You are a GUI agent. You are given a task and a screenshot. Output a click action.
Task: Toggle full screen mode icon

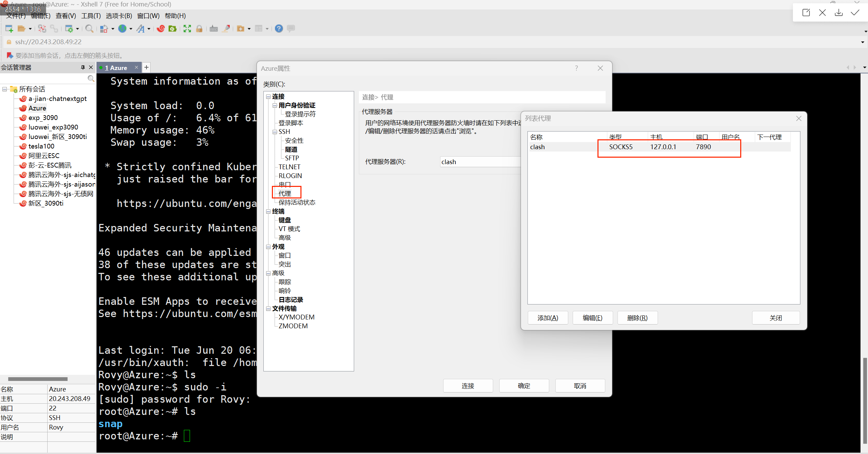(x=187, y=29)
